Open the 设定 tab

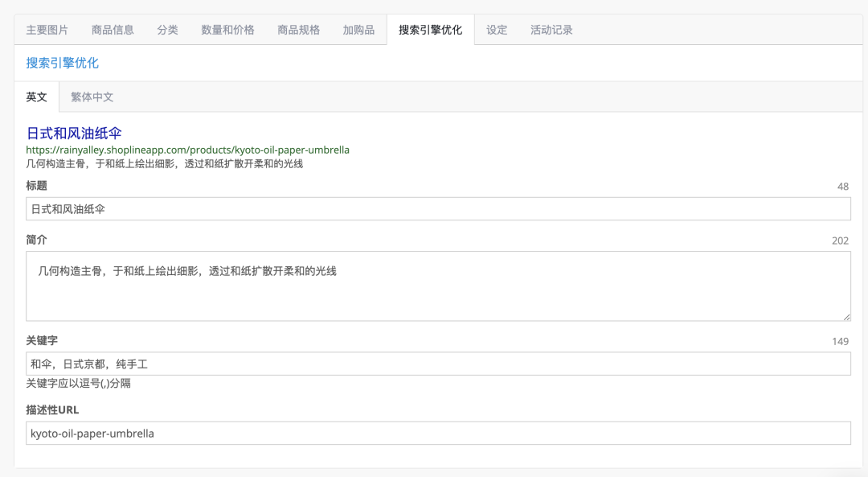[x=496, y=29]
